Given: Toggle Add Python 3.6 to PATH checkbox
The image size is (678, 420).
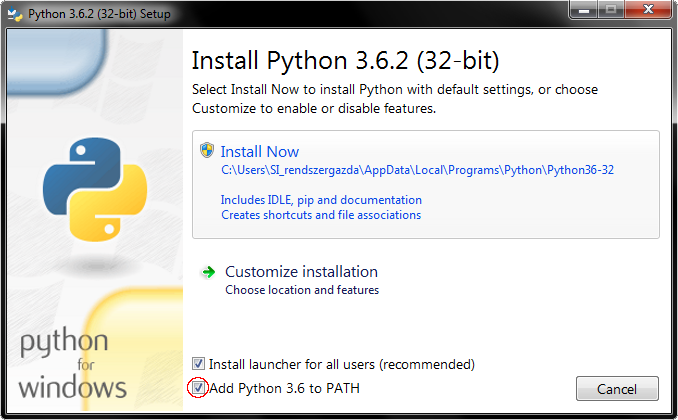Looking at the screenshot, I should (198, 388).
